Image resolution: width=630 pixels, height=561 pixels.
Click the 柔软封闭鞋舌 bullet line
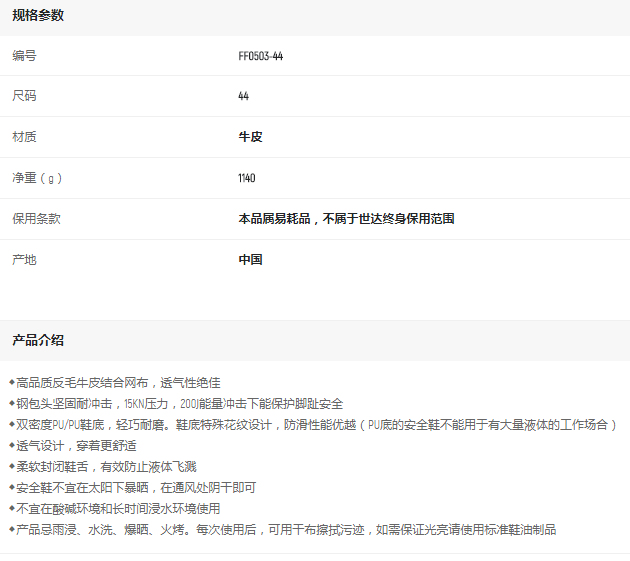click(106, 466)
